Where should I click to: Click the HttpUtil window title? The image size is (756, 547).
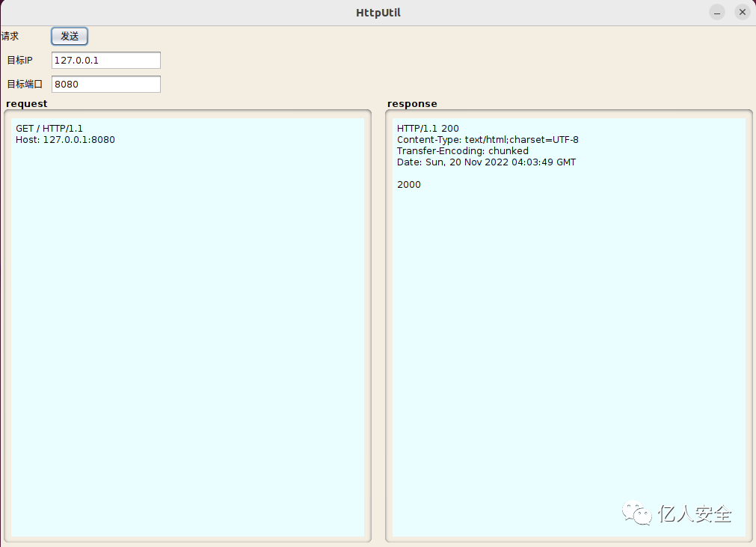coord(378,13)
